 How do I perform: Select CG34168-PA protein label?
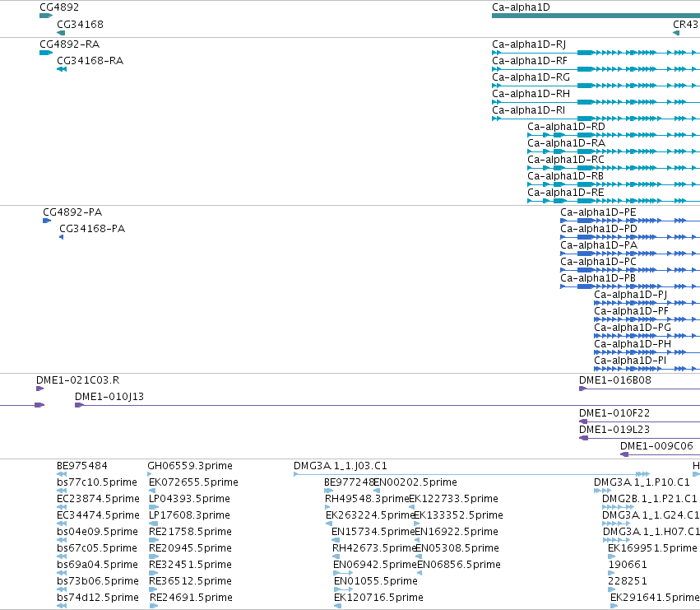click(92, 228)
